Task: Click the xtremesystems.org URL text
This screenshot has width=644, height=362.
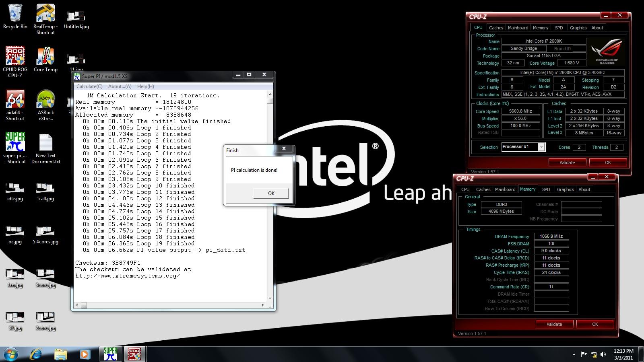Action: pyautogui.click(x=128, y=276)
